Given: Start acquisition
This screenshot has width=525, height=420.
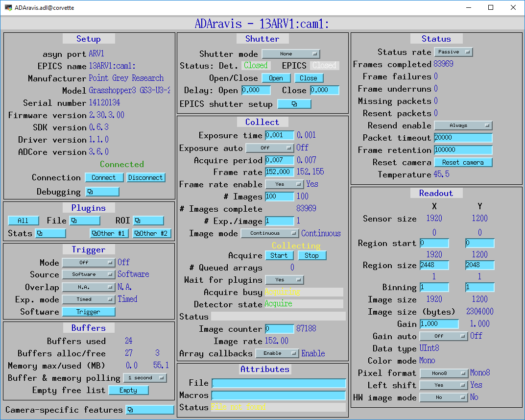Looking at the screenshot, I should pyautogui.click(x=279, y=255).
